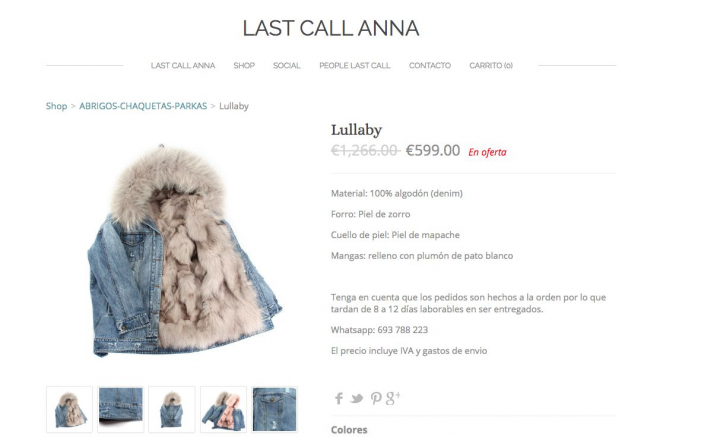Go to the SOCIAL menu item
The height and width of the screenshot is (437, 720).
[287, 66]
